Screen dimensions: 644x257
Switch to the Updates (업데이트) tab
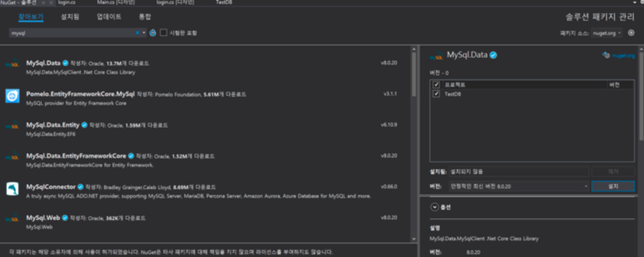[109, 17]
